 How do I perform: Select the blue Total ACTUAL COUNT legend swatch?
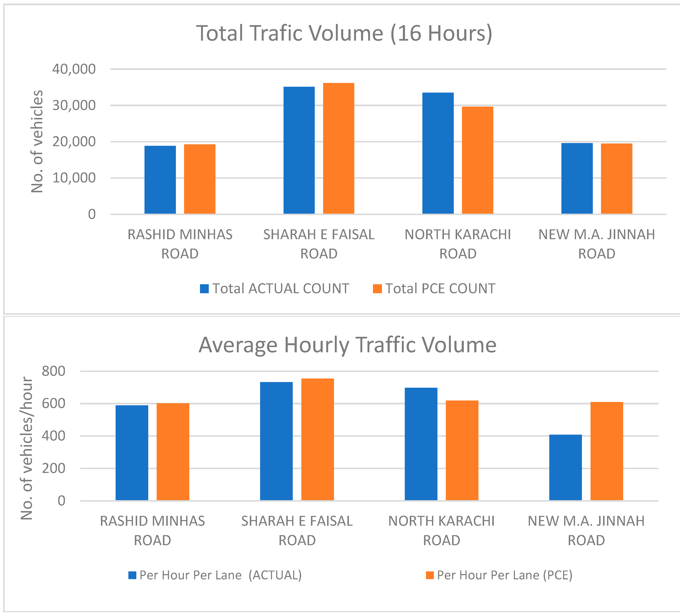pos(204,289)
